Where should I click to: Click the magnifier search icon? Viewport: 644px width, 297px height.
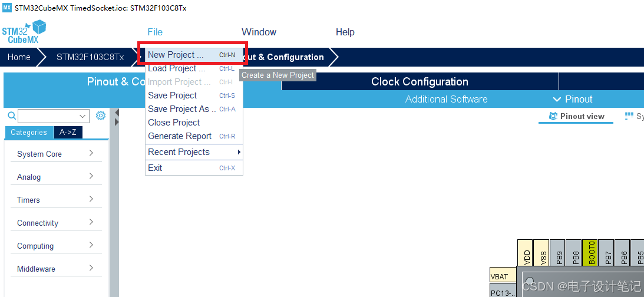point(12,116)
